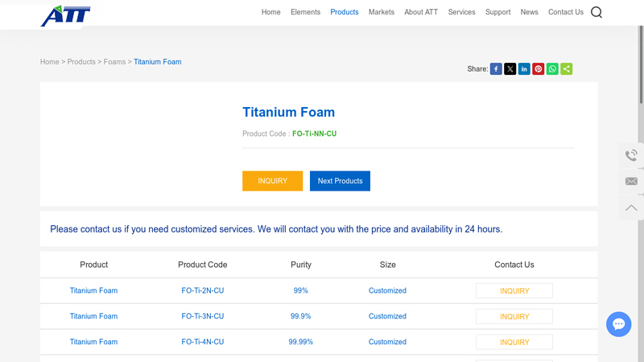Click Titanium Foam in 99% row

[x=93, y=290]
